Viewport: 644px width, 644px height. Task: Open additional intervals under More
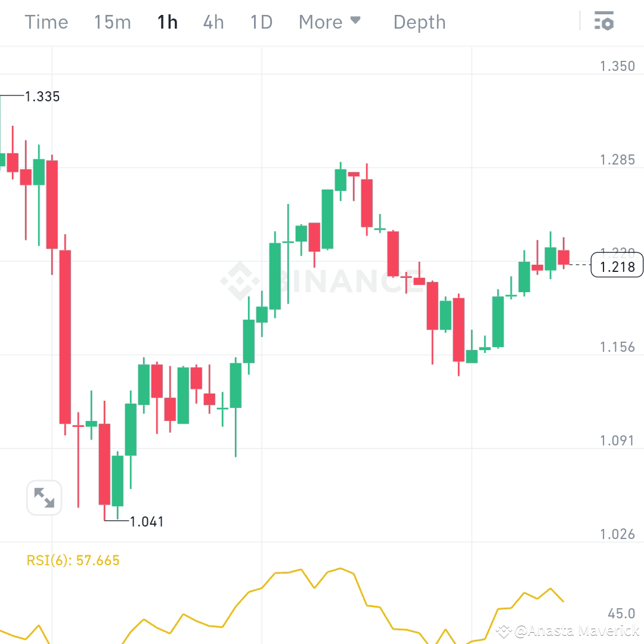coord(330,21)
